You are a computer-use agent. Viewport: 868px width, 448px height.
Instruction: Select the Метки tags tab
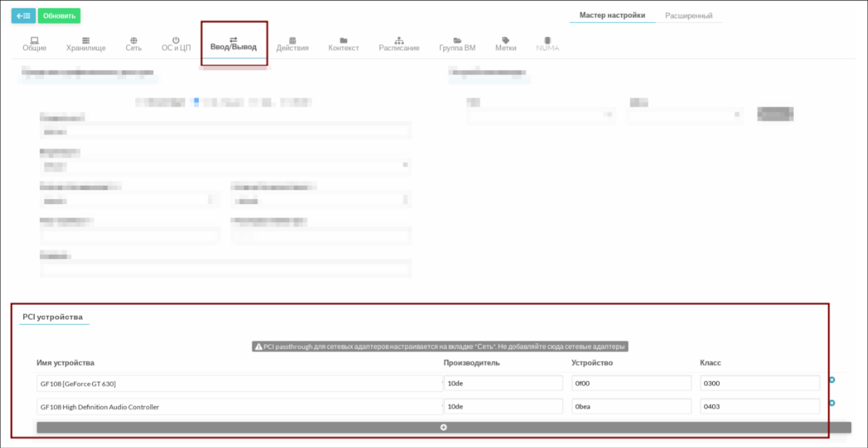pyautogui.click(x=505, y=44)
